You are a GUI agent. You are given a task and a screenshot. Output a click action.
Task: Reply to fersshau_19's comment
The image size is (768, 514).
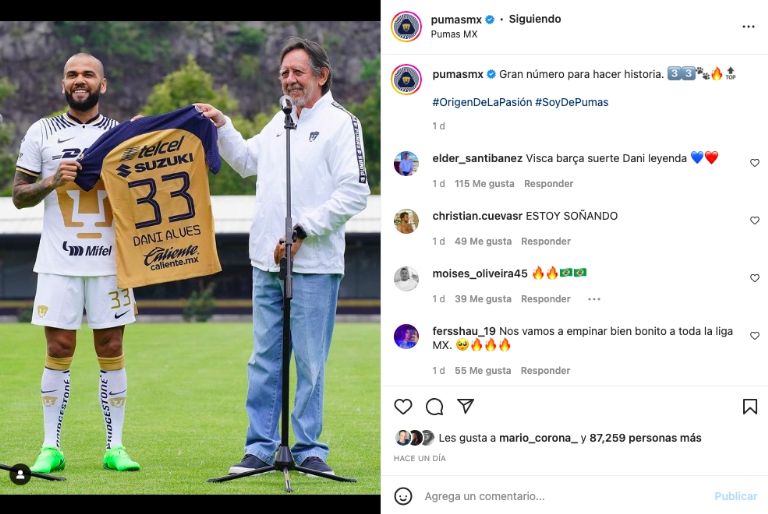coord(545,371)
